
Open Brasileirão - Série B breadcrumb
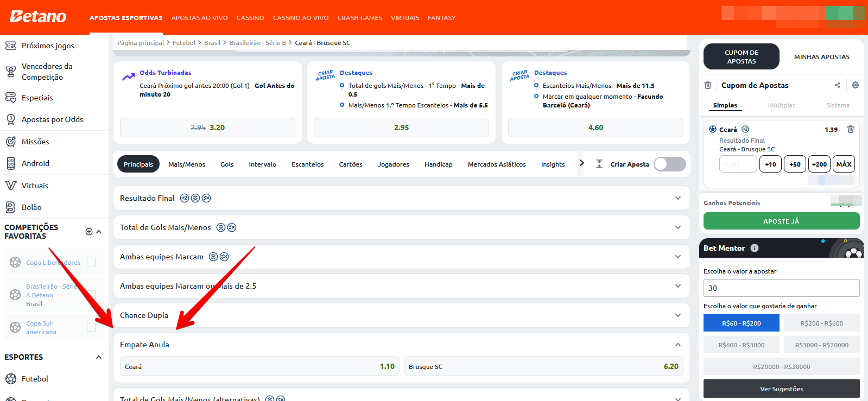(x=257, y=43)
